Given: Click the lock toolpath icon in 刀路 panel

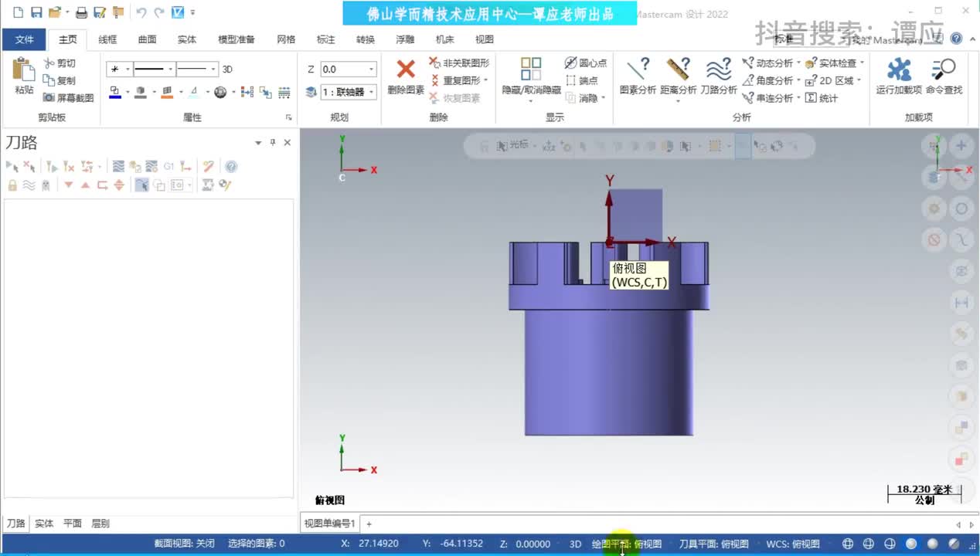Looking at the screenshot, I should tap(12, 185).
